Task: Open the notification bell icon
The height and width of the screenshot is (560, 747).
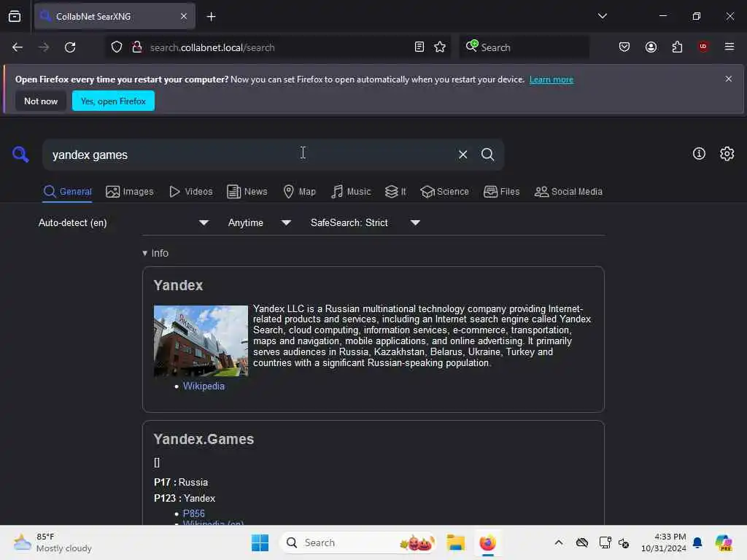Action: (697, 542)
